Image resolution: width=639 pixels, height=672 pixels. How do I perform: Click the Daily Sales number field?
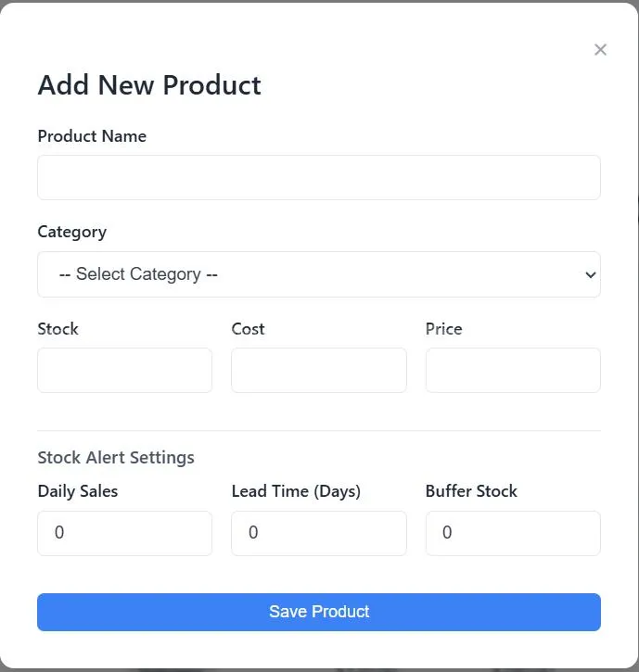pos(124,533)
